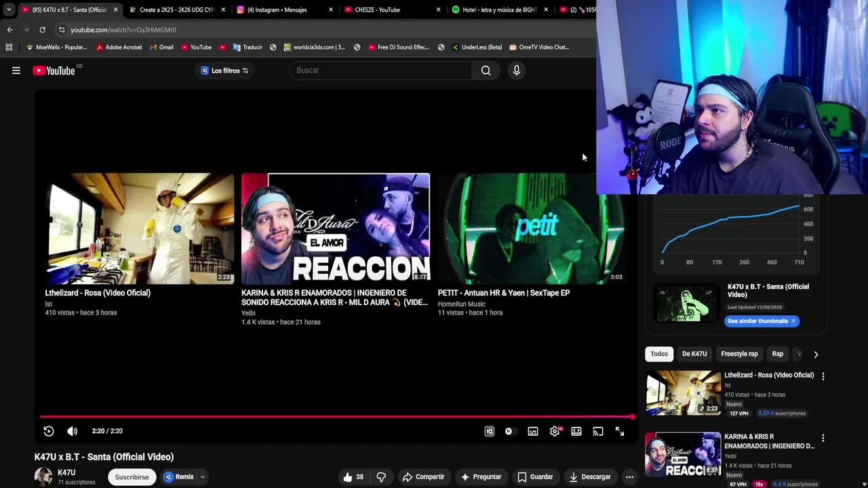868x488 pixels.
Task: Save video with the Guardar button
Action: click(x=535, y=477)
